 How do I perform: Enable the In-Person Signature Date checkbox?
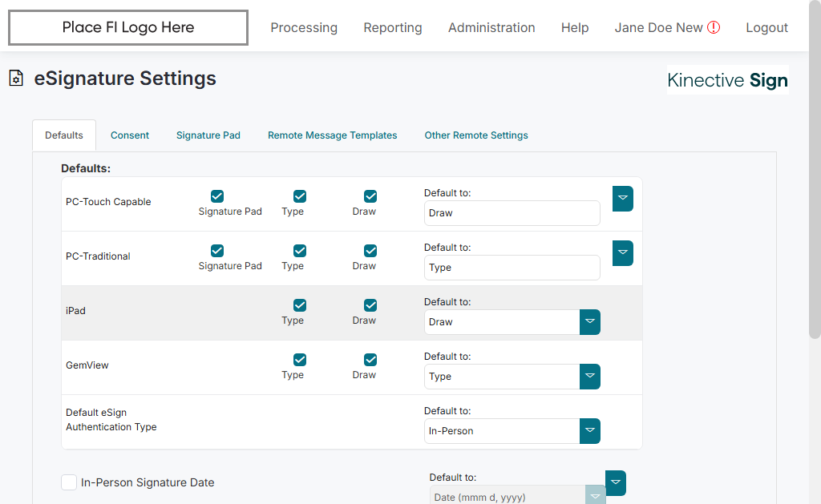pyautogui.click(x=69, y=482)
